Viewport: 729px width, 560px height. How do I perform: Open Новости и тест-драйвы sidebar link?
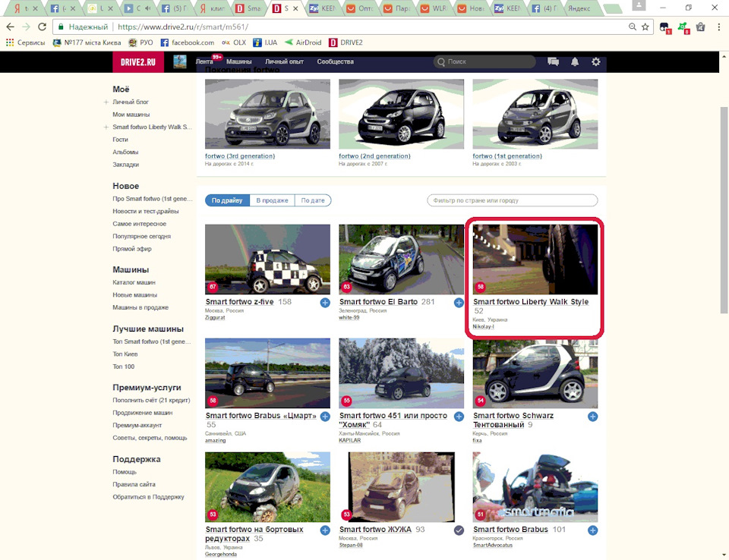[x=146, y=211]
